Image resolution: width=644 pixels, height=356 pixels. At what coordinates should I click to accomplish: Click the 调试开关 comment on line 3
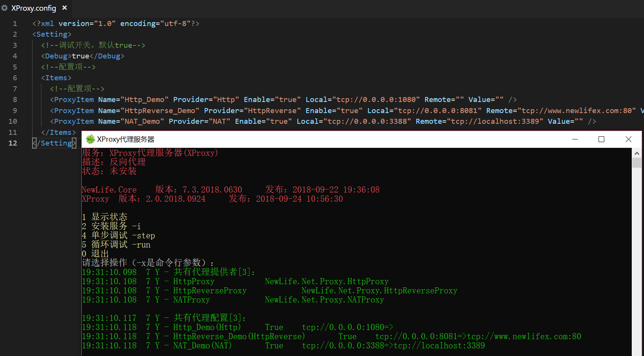point(93,45)
